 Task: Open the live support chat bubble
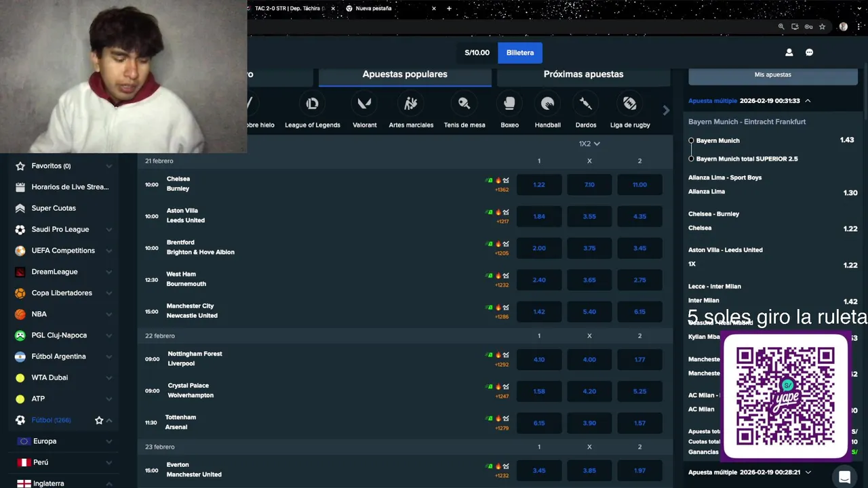point(844,477)
